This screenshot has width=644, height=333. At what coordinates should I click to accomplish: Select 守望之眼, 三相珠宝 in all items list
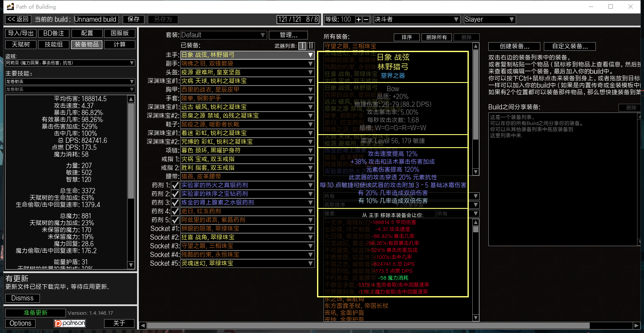point(350,46)
